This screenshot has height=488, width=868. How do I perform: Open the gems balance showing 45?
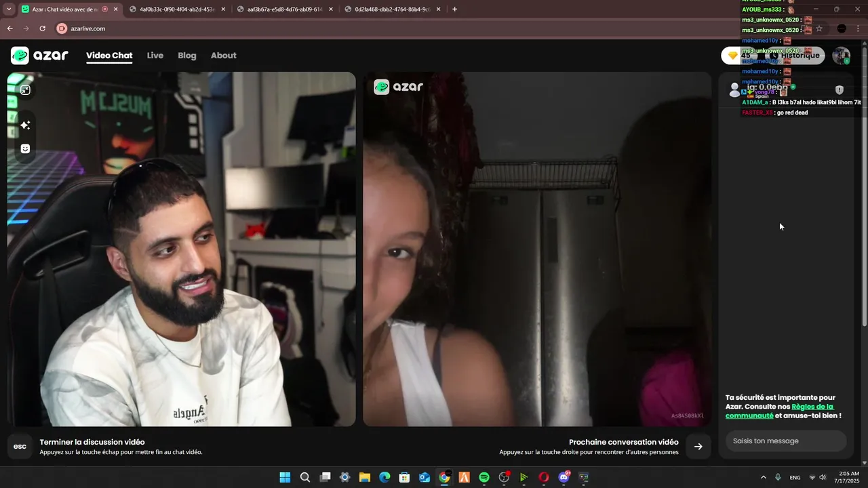point(739,56)
